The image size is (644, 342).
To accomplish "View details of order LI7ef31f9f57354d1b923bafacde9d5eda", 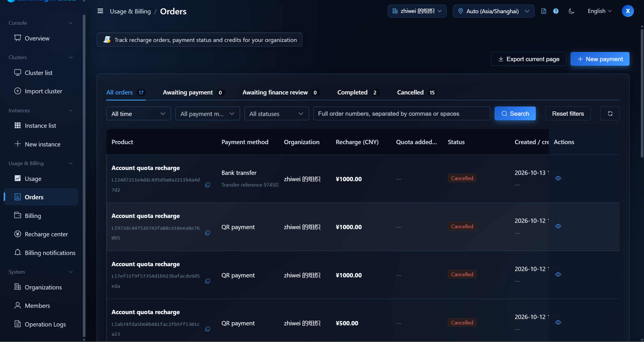I will click(x=558, y=275).
